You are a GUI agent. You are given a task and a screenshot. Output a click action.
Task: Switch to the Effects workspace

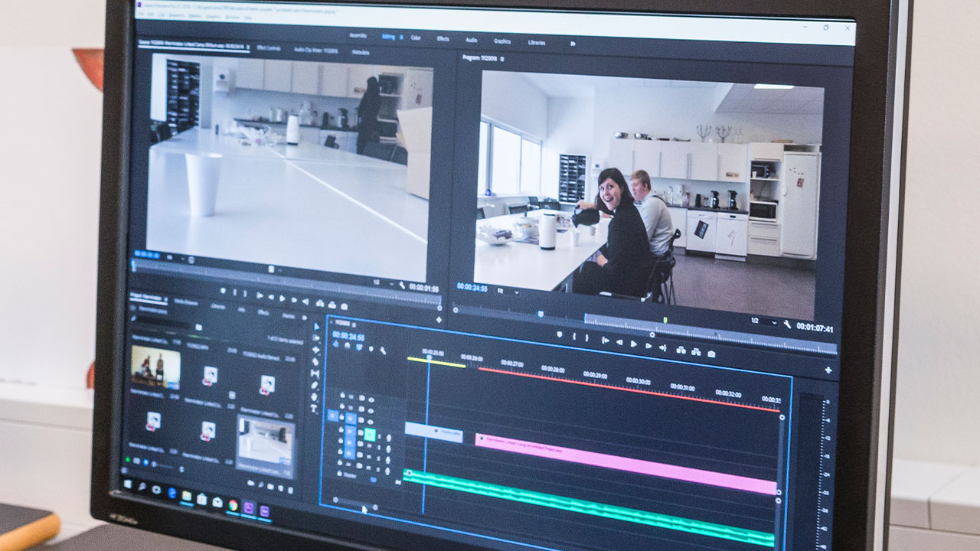443,38
